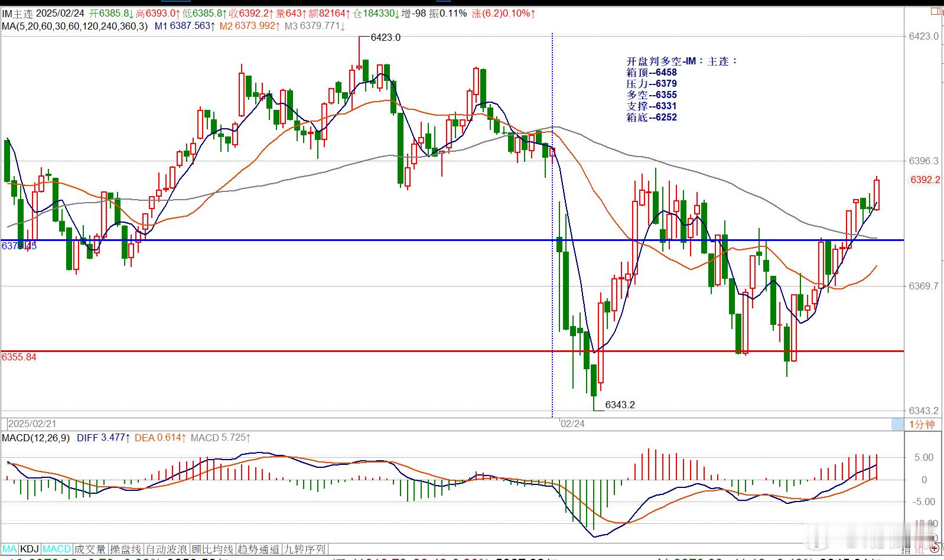Click the red 6355.84 support line label
The height and width of the screenshot is (560, 944).
(19, 357)
